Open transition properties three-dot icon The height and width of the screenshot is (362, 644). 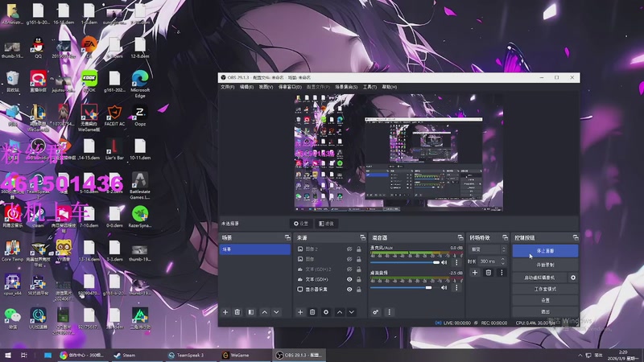[502, 273]
